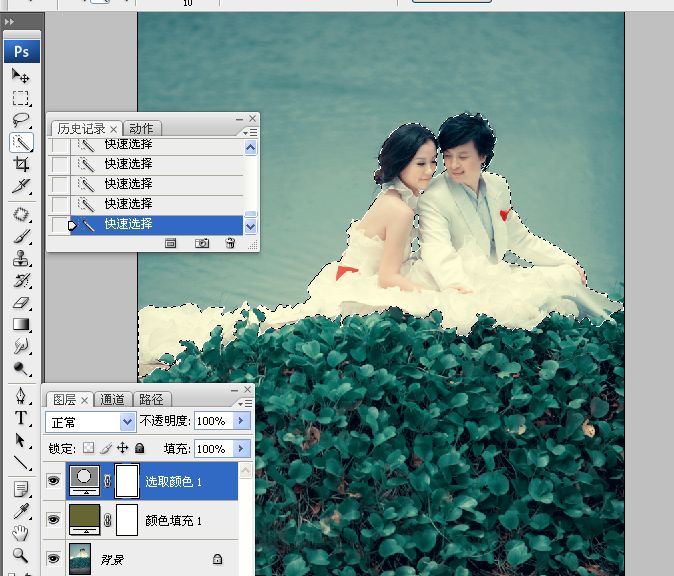
Task: Switch to the 动作 tab
Action: click(142, 129)
